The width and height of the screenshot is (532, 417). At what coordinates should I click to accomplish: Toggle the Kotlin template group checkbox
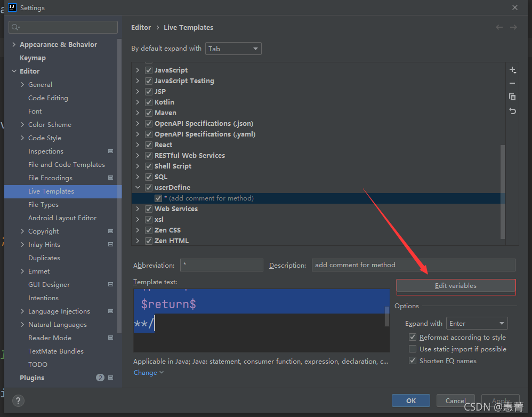tap(149, 102)
